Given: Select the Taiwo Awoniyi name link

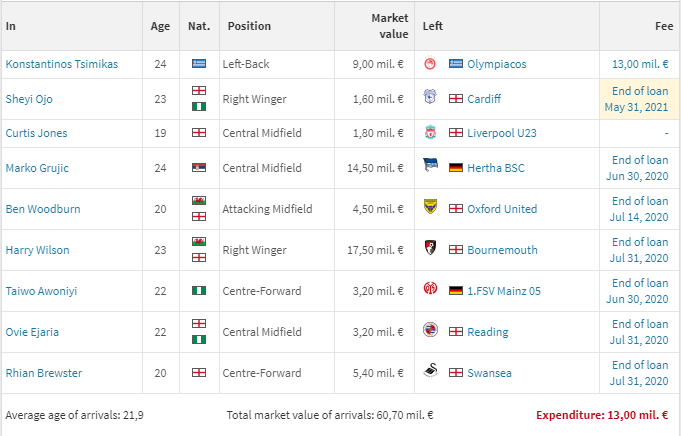Looking at the screenshot, I should point(44,291).
